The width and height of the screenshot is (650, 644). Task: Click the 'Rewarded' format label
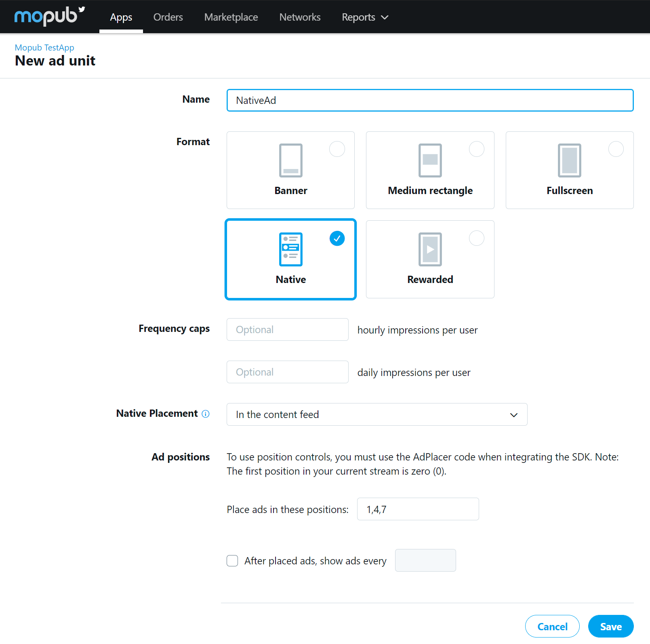(x=430, y=279)
